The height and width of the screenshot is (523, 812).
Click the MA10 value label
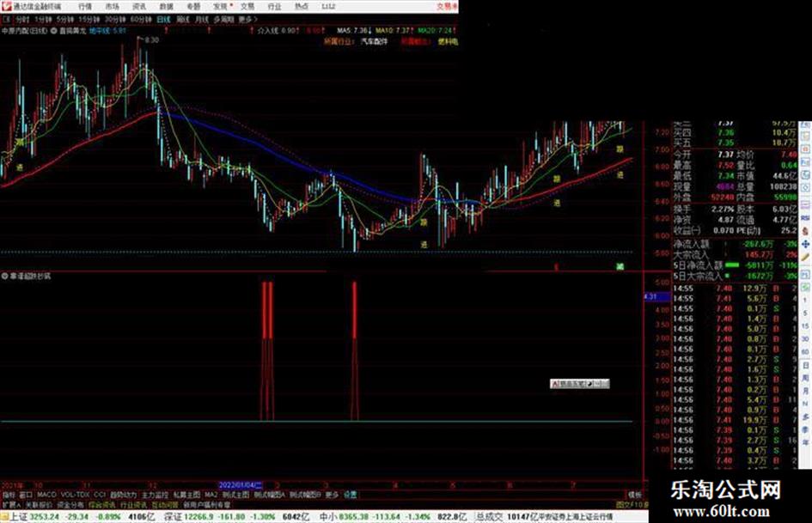[394, 31]
